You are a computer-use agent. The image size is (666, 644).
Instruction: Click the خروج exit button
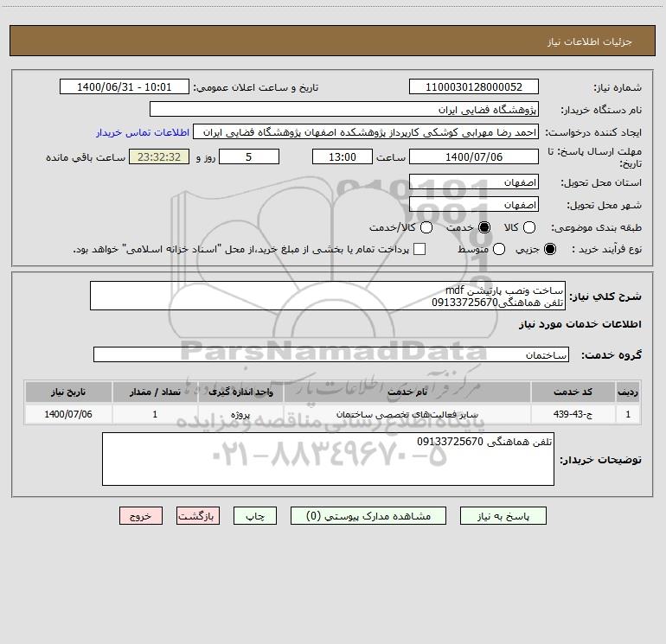click(x=141, y=516)
